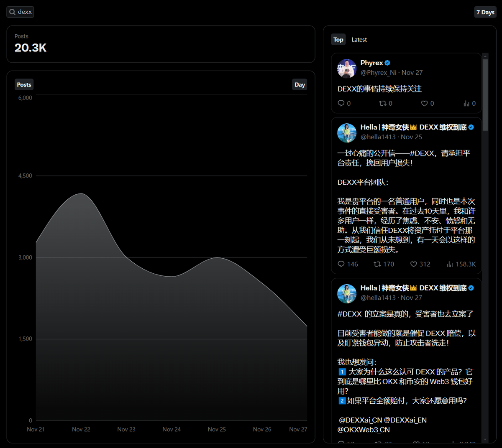Image resolution: width=502 pixels, height=448 pixels.
Task: Click the posts list scrollbar thumb
Action: pos(485,95)
